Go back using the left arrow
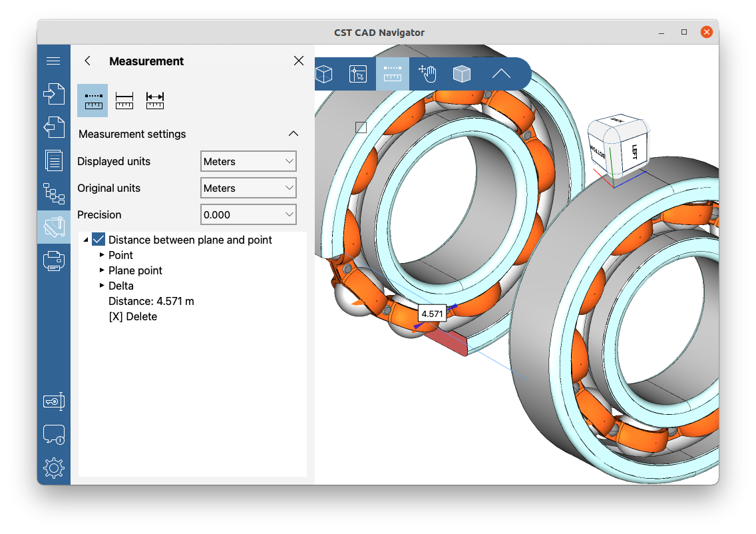The width and height of the screenshot is (756, 534). pyautogui.click(x=87, y=61)
